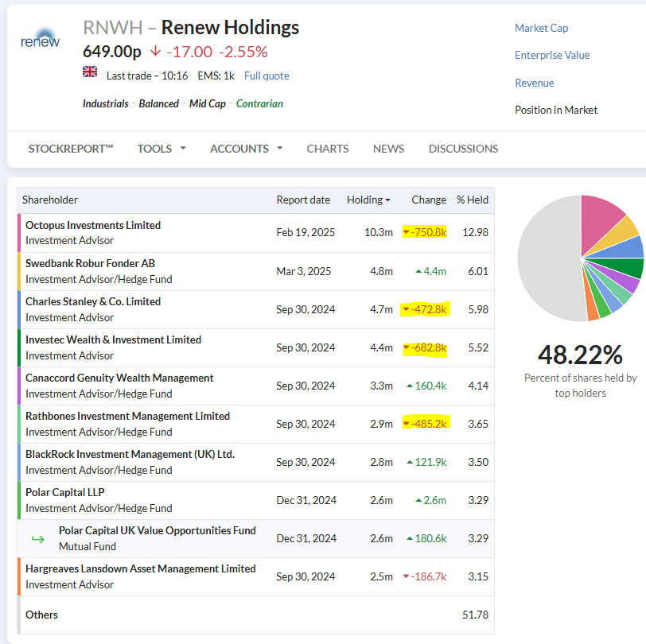Viewport: 646px width, 644px height.
Task: Click the Balanced risk tag
Action: [x=158, y=103]
